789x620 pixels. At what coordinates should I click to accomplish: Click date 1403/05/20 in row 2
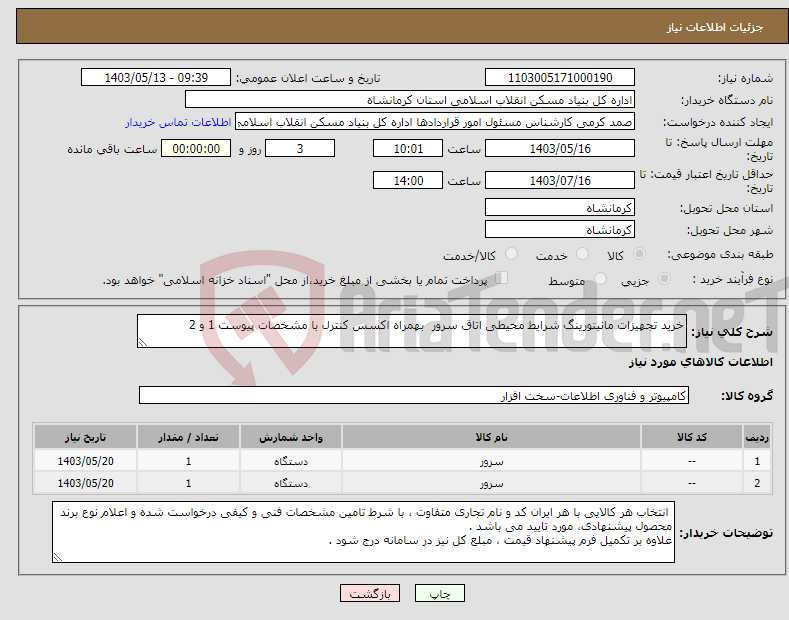(86, 483)
